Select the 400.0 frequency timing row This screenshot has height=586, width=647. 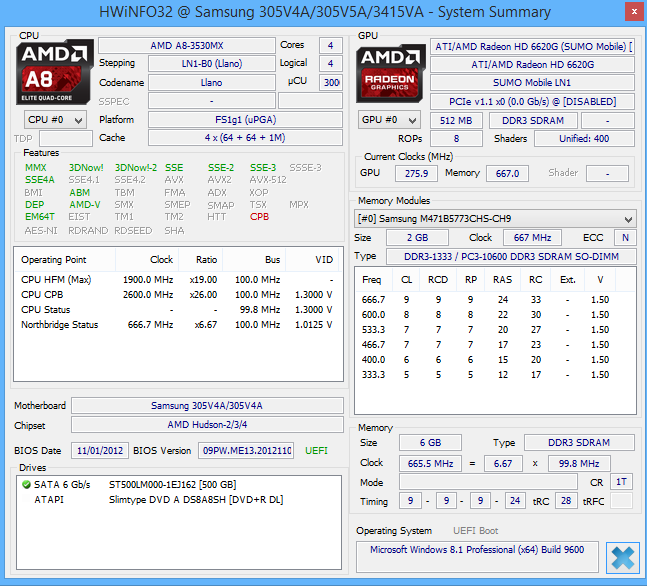pyautogui.click(x=495, y=359)
